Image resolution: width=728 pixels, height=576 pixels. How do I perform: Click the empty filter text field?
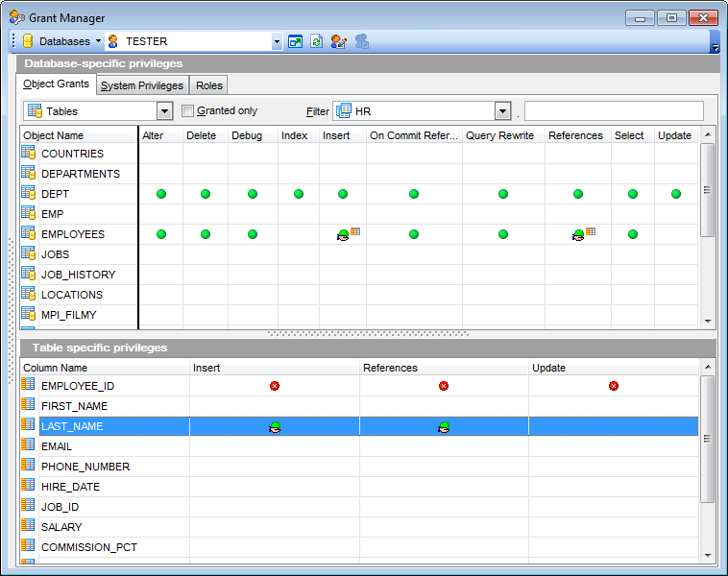point(614,111)
